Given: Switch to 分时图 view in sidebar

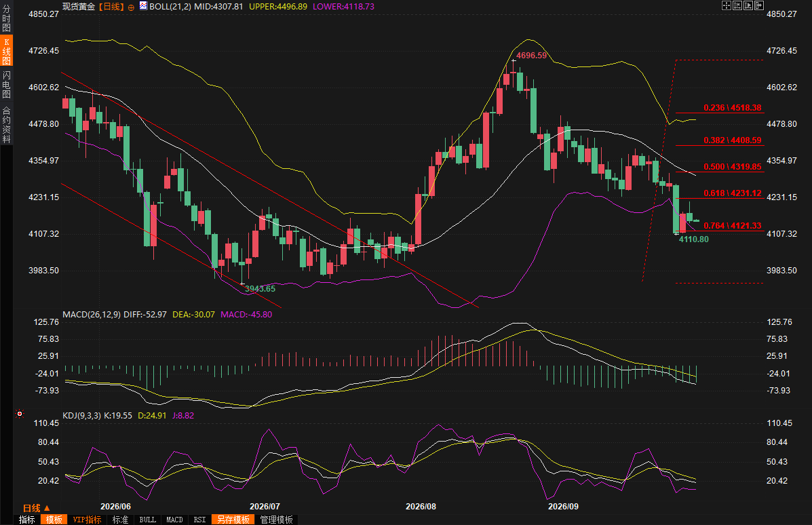Looking at the screenshot, I should [x=6, y=18].
